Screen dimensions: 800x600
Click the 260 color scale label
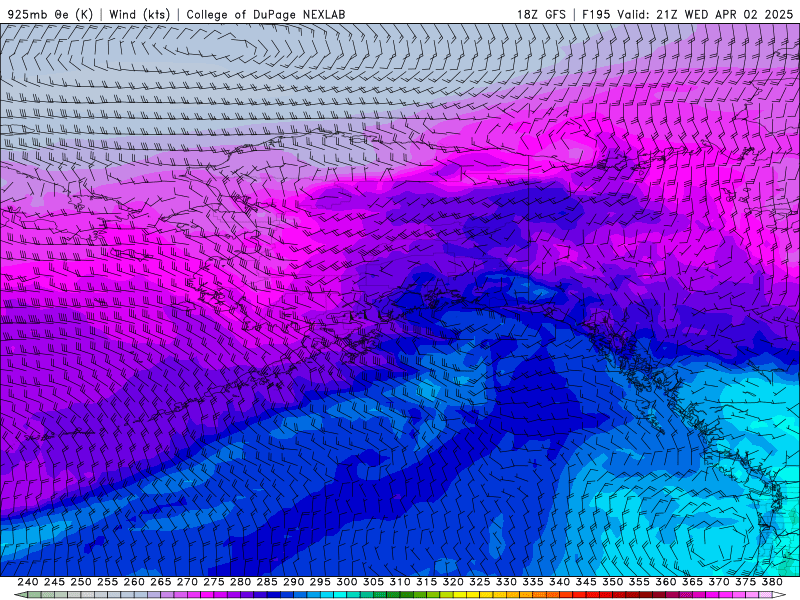[134, 582]
